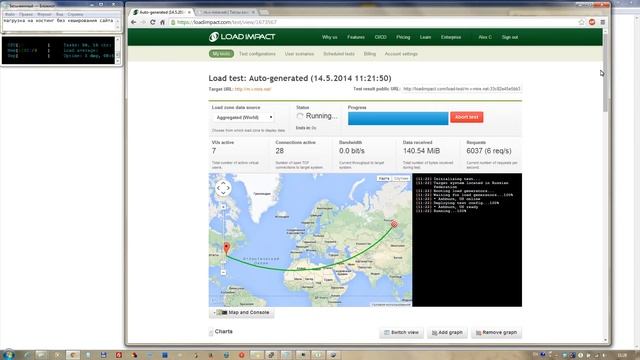
Task: Click the Remove graph button
Action: click(496, 333)
